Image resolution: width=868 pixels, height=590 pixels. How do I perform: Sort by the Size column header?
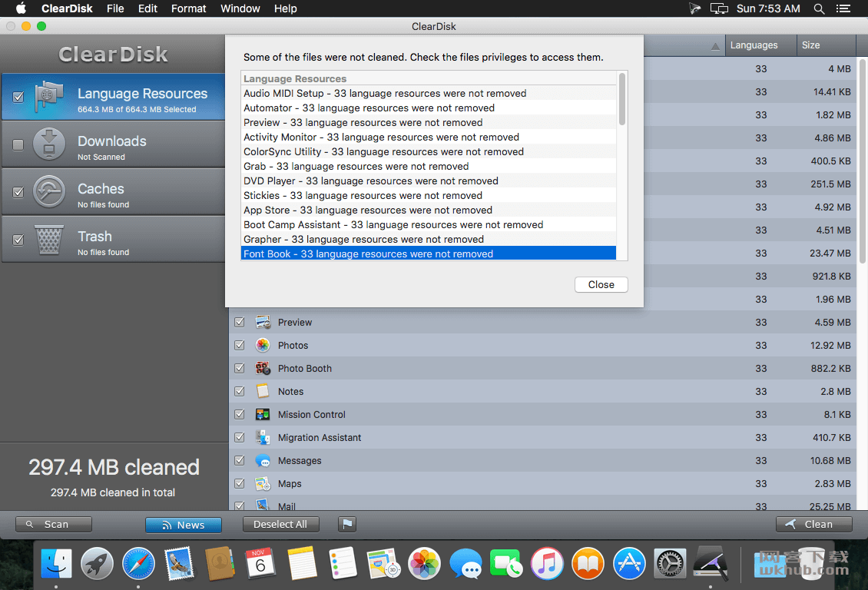click(x=827, y=45)
